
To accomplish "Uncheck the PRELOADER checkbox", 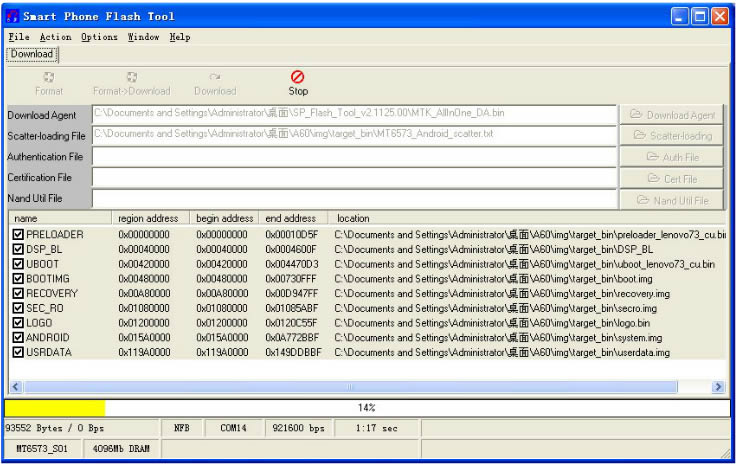I will tap(18, 235).
